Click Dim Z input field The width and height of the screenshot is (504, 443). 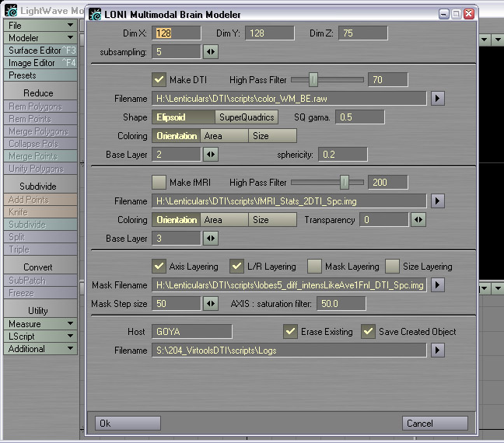[363, 33]
